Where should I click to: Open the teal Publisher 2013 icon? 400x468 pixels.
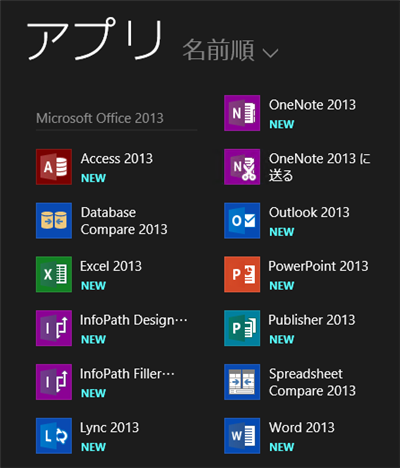(242, 328)
